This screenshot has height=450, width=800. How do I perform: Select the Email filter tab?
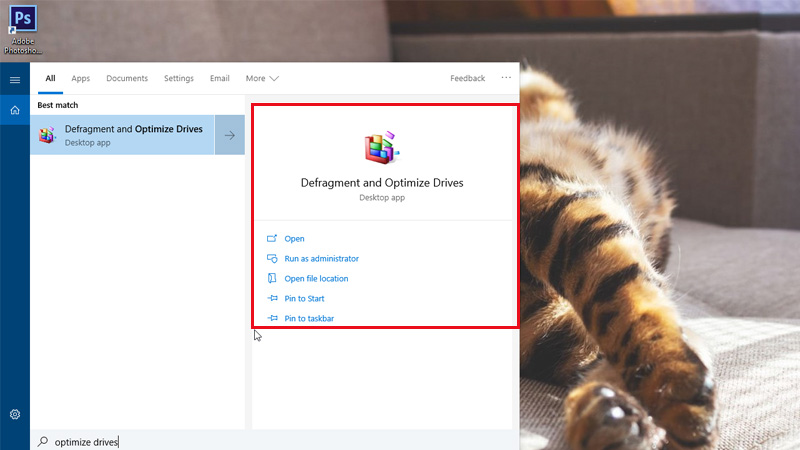(219, 78)
